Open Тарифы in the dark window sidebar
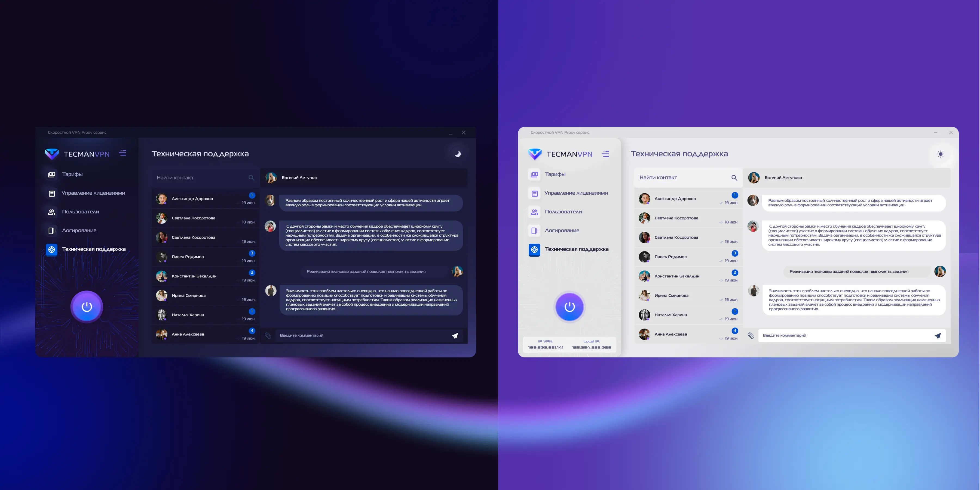The height and width of the screenshot is (490, 980). [x=72, y=174]
